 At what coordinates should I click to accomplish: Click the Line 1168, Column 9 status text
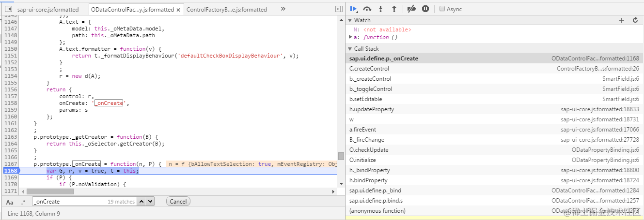click(x=34, y=213)
